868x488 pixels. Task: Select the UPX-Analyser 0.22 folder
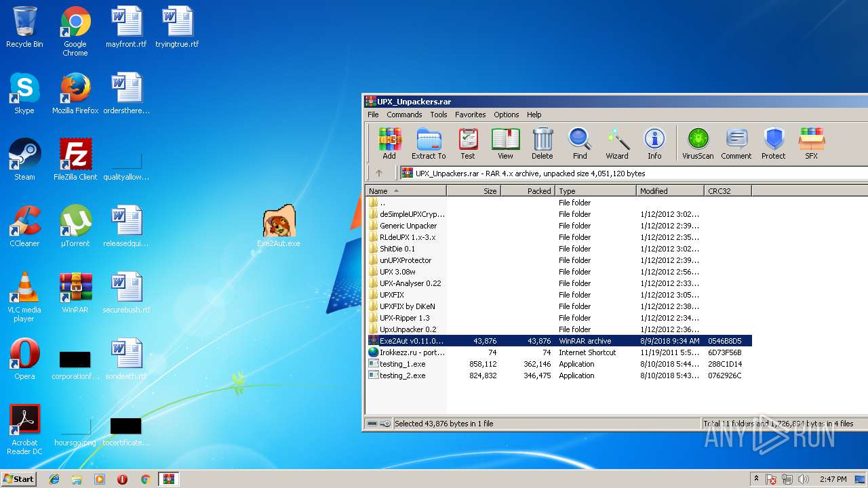tap(558, 283)
